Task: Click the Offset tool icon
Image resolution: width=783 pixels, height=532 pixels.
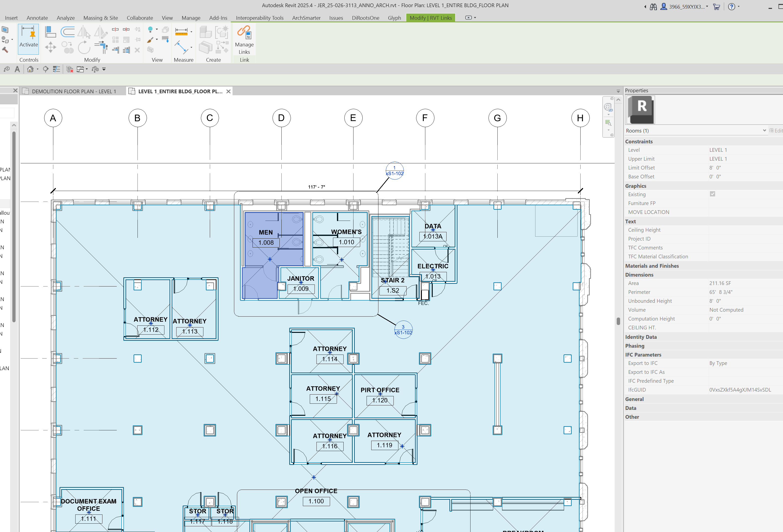Action: (x=67, y=32)
